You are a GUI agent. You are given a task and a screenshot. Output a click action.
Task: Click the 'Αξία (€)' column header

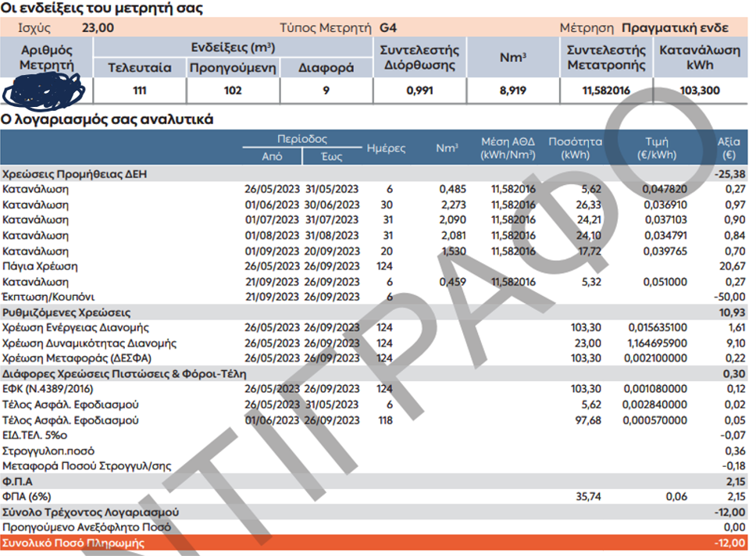(x=729, y=148)
